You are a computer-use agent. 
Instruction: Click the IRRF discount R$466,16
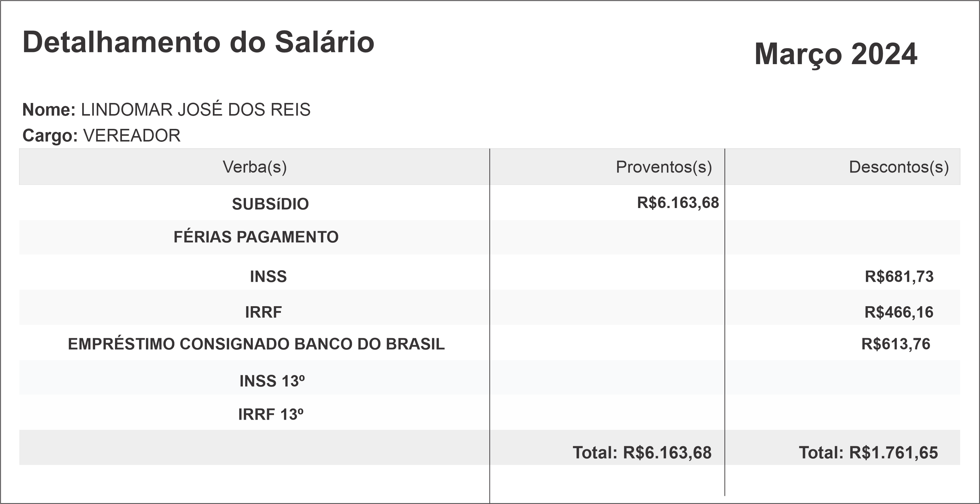pos(899,312)
